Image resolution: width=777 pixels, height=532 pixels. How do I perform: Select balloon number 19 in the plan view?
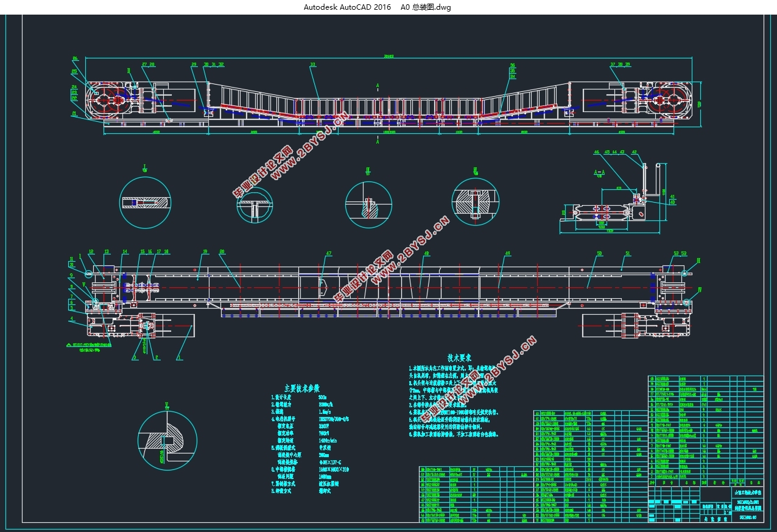point(205,251)
